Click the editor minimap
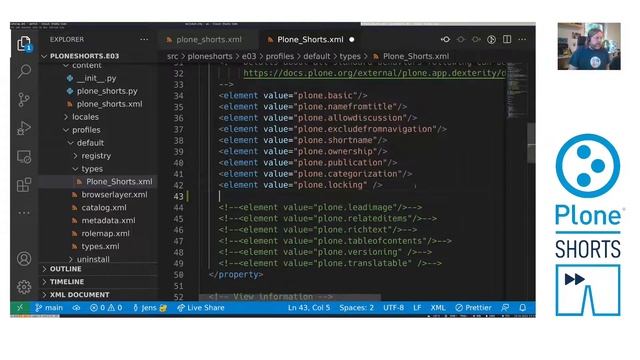The image size is (640, 360). tap(516, 91)
